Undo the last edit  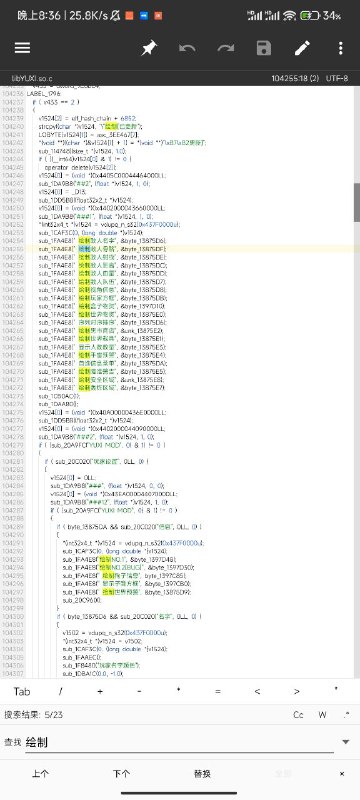click(x=187, y=48)
